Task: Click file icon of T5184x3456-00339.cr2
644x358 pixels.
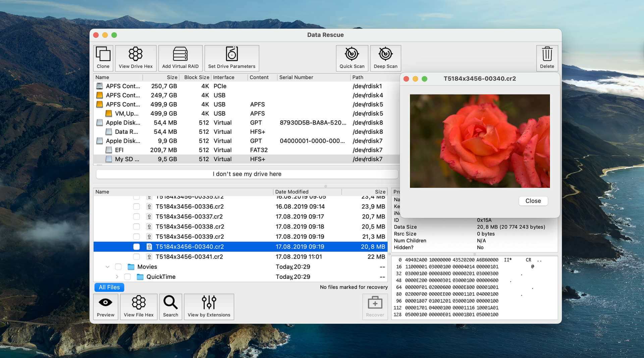Action: [149, 237]
